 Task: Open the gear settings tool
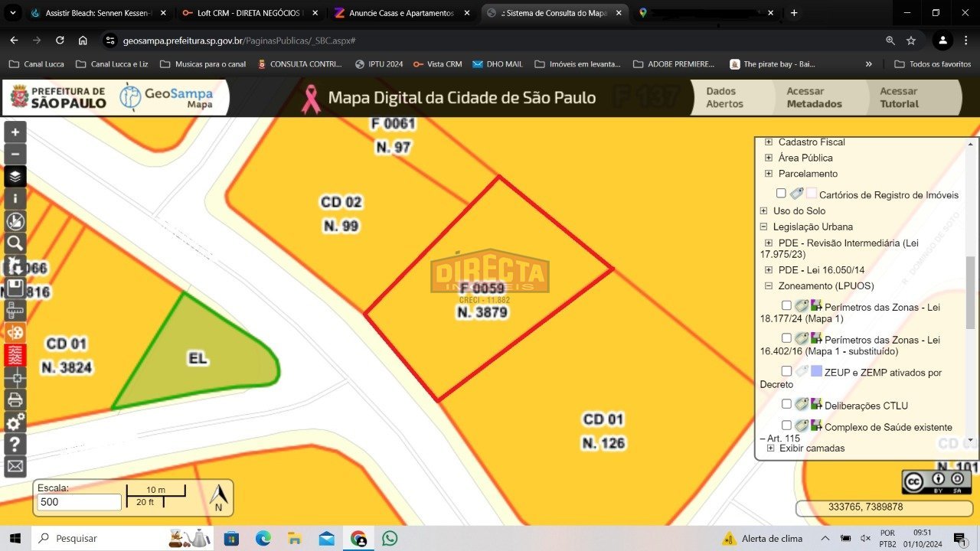(15, 422)
